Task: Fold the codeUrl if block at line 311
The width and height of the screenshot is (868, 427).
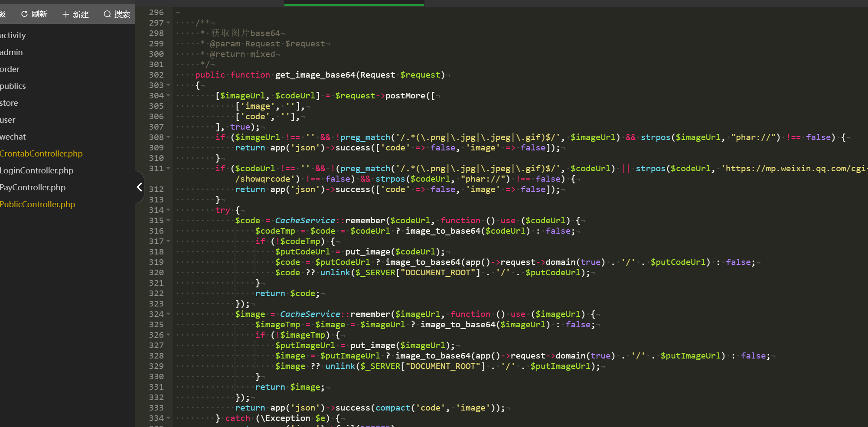Action: pyautogui.click(x=168, y=168)
